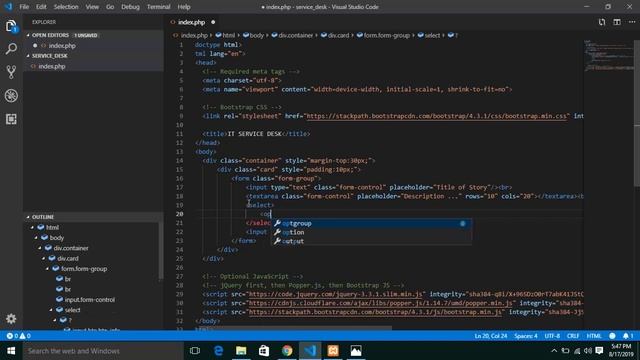The height and width of the screenshot is (360, 640).
Task: Open the Terminal menu
Action: [x=158, y=7]
